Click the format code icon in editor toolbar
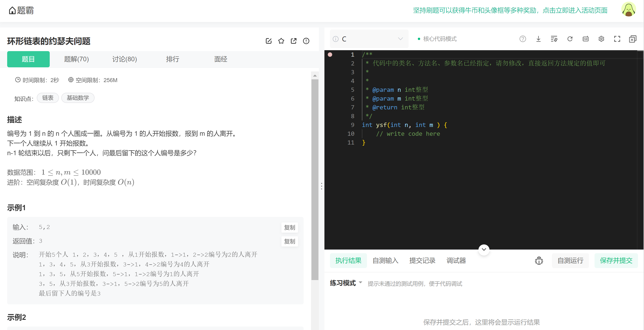The height and width of the screenshot is (330, 644). click(554, 39)
